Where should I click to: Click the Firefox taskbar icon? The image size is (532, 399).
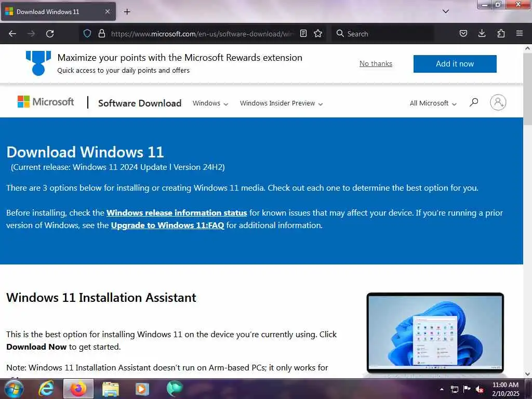coord(78,389)
